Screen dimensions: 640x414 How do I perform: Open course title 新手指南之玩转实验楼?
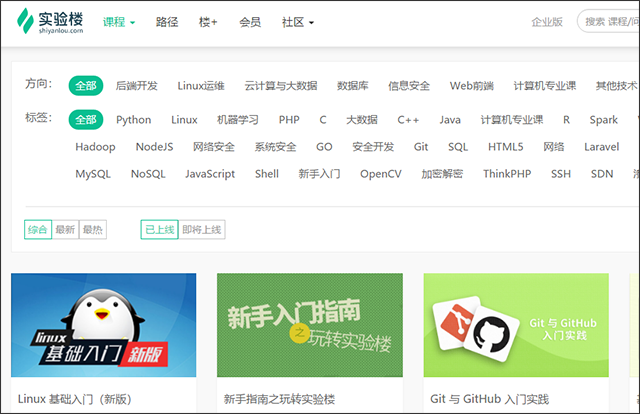click(279, 399)
